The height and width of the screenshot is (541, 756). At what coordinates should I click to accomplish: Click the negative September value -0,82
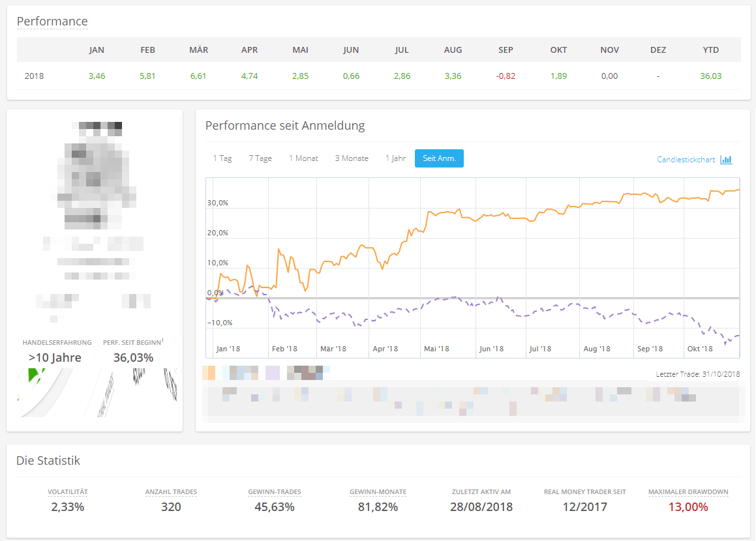tap(506, 76)
